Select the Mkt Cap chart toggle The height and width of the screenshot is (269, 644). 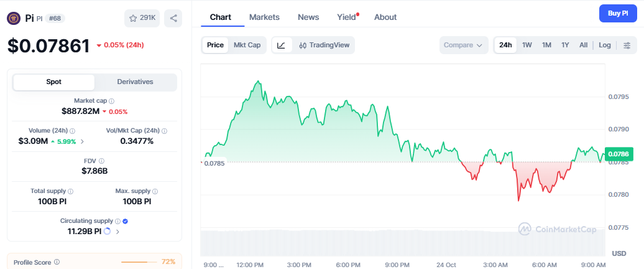247,45
